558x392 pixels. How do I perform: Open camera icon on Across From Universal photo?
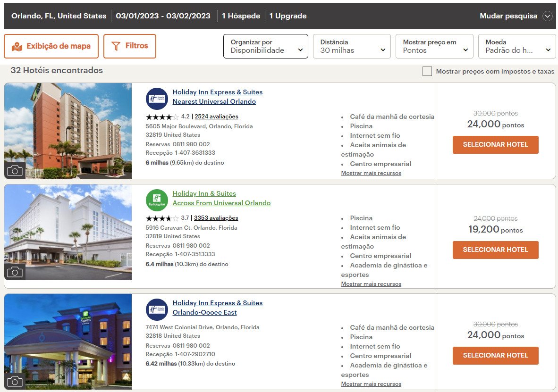(15, 272)
